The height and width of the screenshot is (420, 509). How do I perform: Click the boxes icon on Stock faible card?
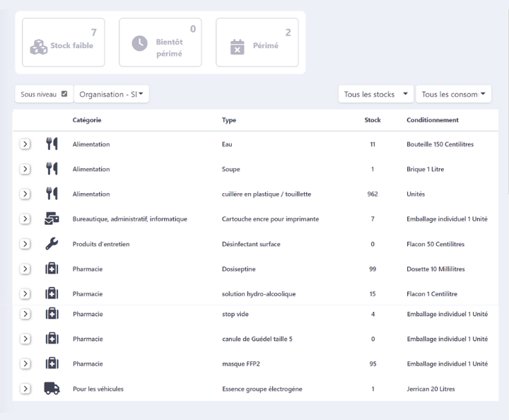click(x=39, y=47)
